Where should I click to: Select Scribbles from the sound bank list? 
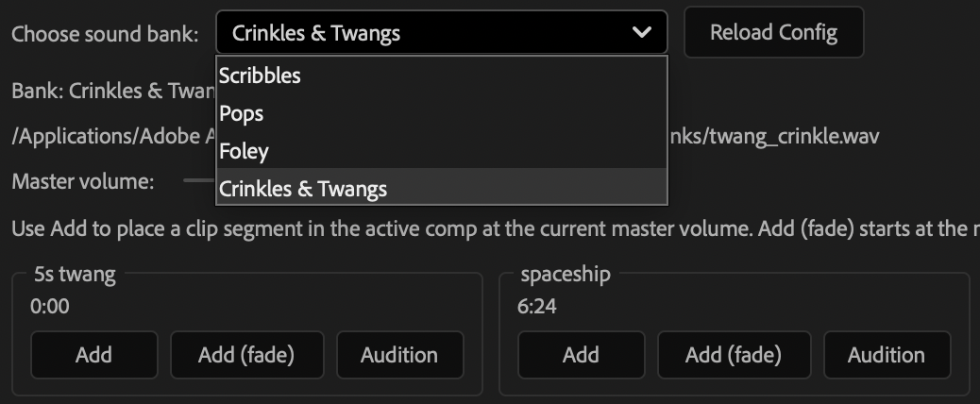click(x=260, y=76)
